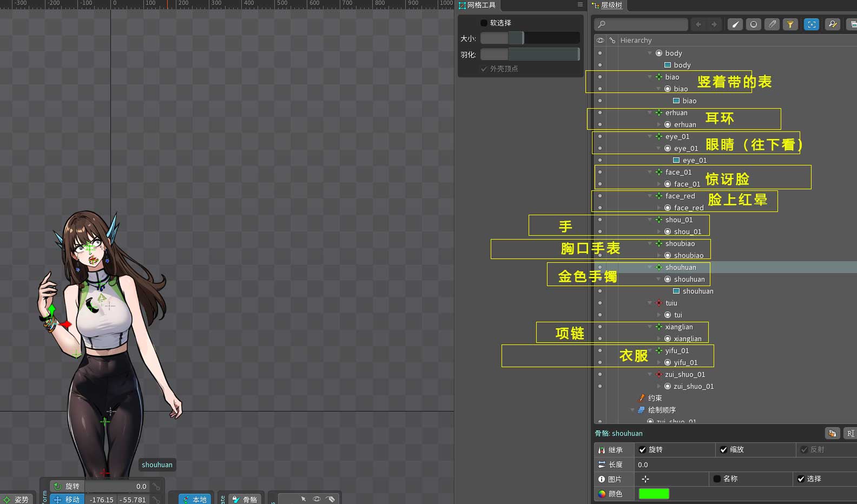
Task: Hide the erhuan bone with visibility dot
Action: pyautogui.click(x=600, y=112)
